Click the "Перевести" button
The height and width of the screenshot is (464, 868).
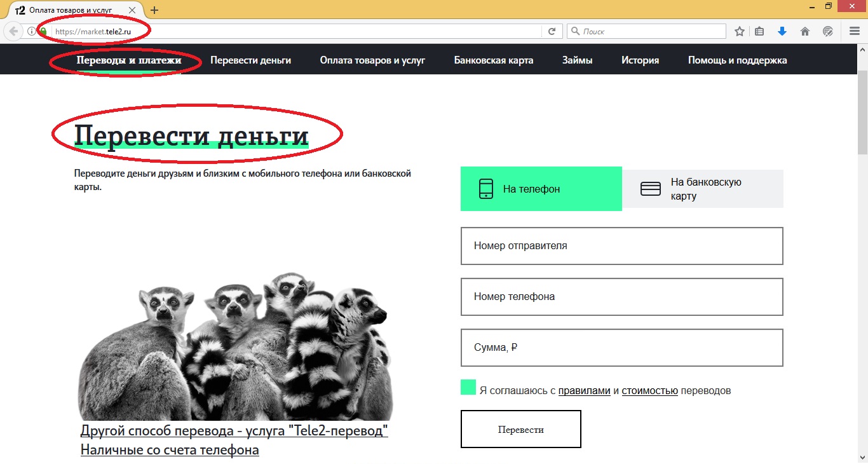pyautogui.click(x=520, y=428)
